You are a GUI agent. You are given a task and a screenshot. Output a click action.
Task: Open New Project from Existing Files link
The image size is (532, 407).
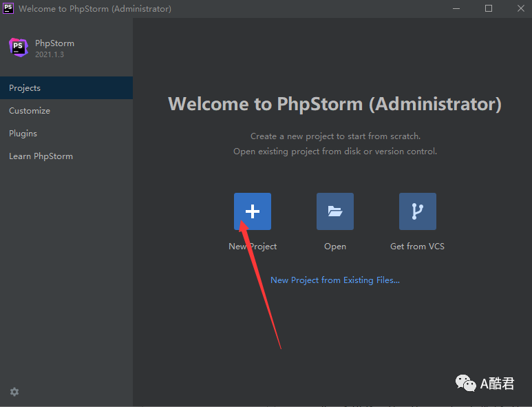click(x=335, y=280)
